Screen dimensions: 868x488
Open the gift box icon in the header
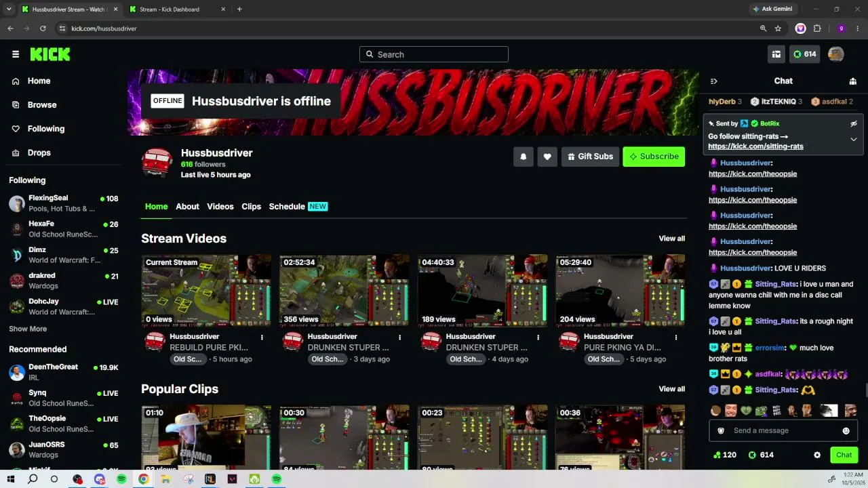[x=776, y=54]
